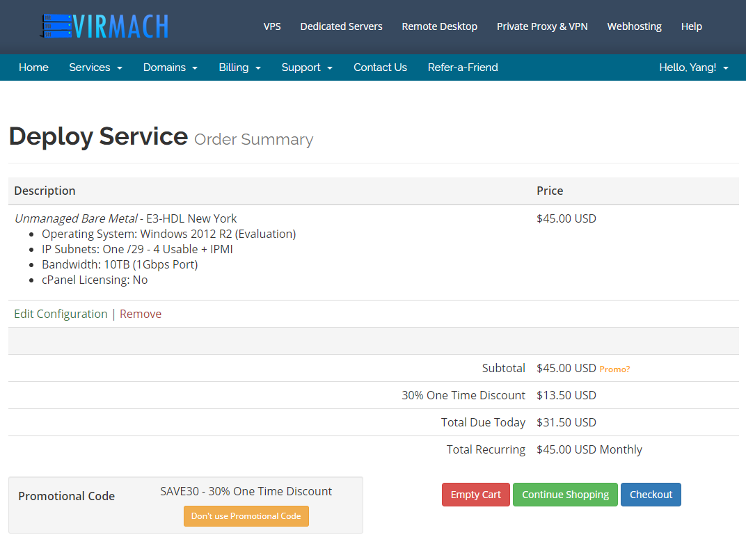Select Contact Us in the navbar
The width and height of the screenshot is (746, 560).
pos(380,67)
